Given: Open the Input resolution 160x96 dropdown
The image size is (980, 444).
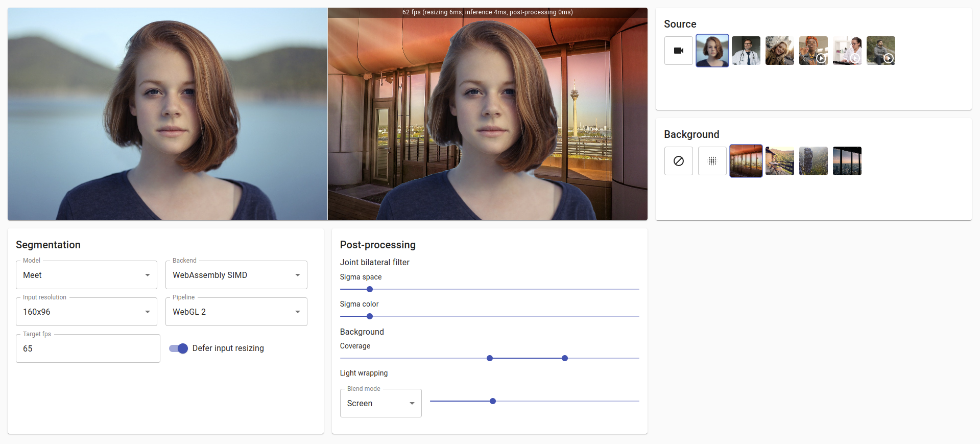Looking at the screenshot, I should tap(86, 312).
